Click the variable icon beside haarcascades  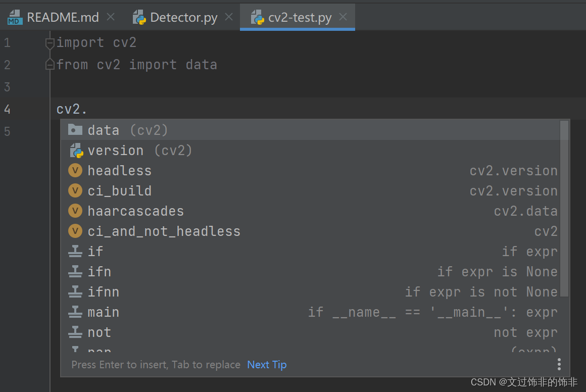click(75, 211)
